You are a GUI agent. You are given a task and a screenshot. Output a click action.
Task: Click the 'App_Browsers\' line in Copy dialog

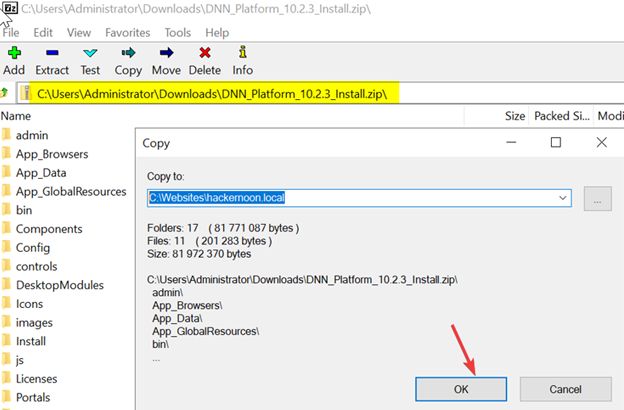[187, 305]
